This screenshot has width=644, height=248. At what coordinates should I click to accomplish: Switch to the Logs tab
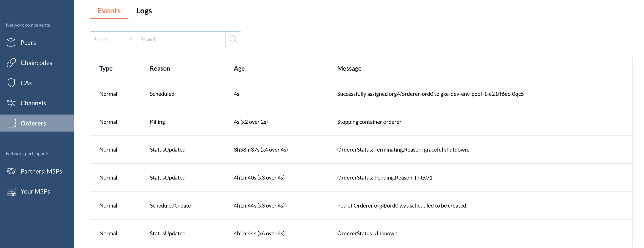144,11
